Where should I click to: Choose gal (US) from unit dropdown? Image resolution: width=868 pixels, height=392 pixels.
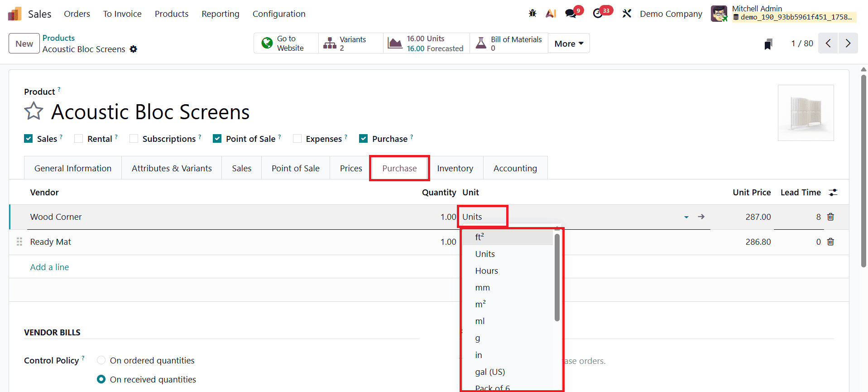[507, 372]
